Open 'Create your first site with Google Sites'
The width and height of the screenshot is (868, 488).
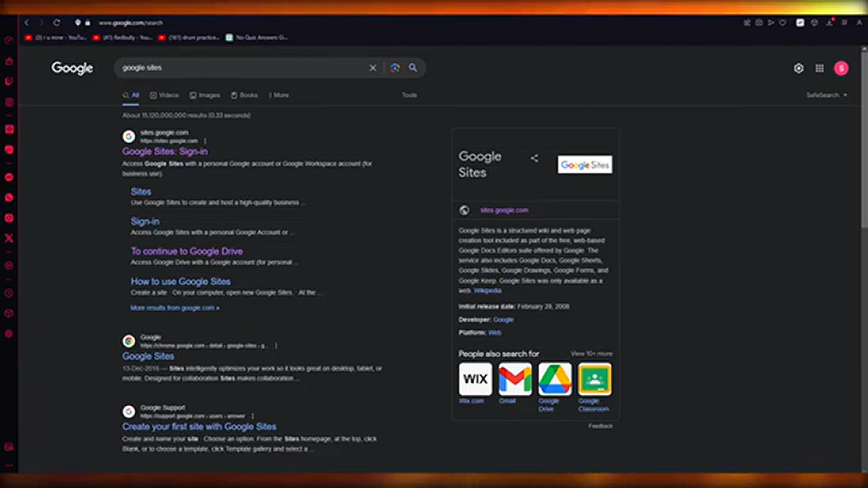[x=199, y=427]
